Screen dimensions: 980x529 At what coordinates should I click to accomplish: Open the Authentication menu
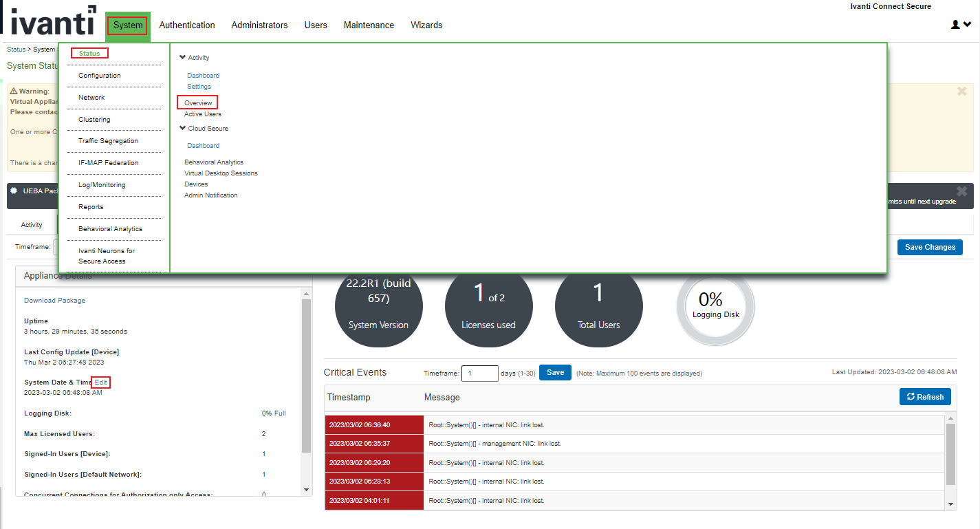[186, 25]
